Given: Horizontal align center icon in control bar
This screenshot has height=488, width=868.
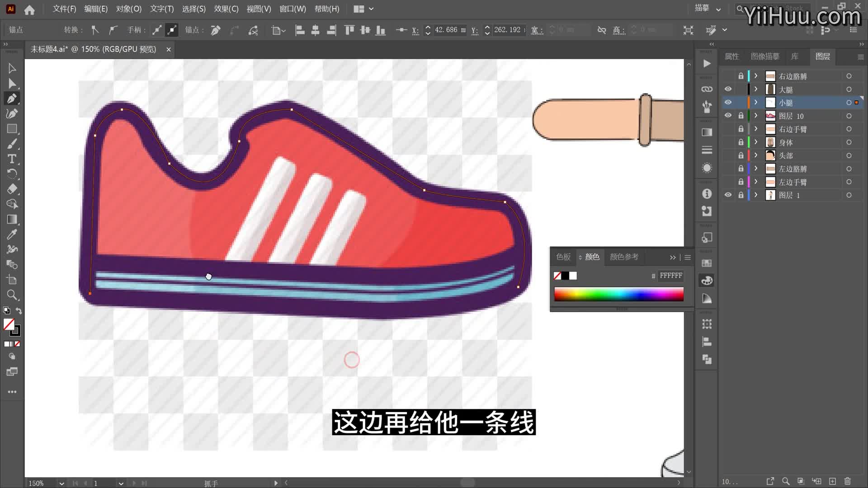Looking at the screenshot, I should point(315,30).
